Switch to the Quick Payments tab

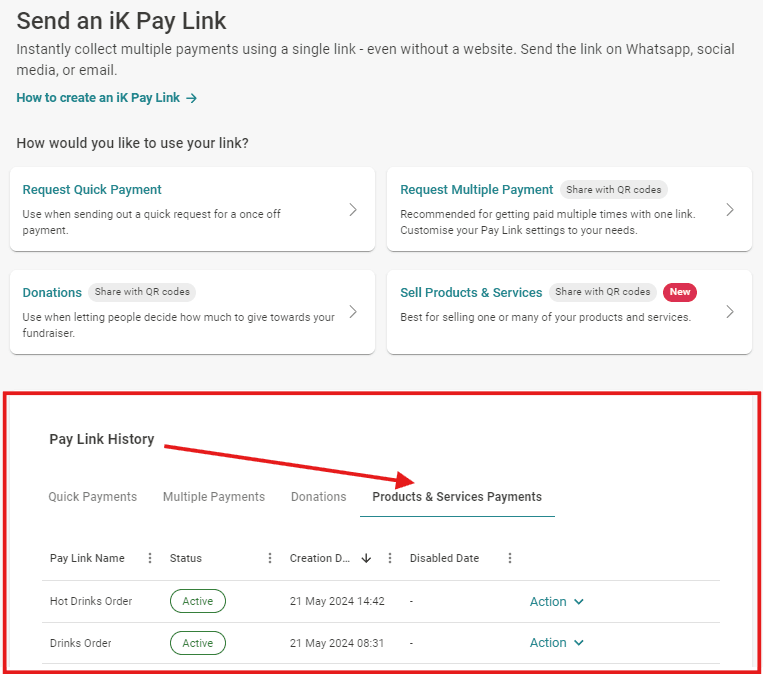93,496
